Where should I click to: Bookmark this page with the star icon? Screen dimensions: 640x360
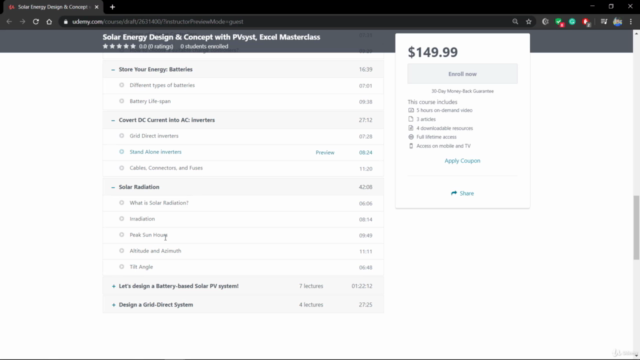pyautogui.click(x=529, y=22)
